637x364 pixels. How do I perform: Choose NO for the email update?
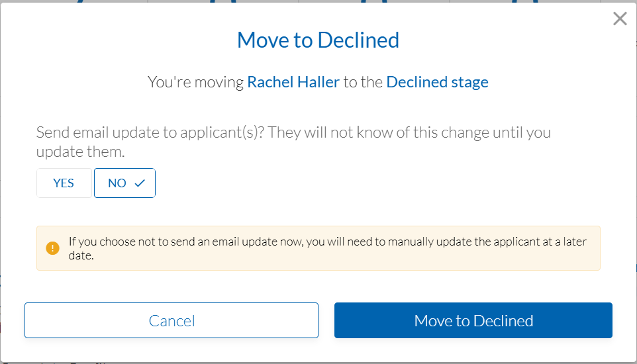click(117, 183)
